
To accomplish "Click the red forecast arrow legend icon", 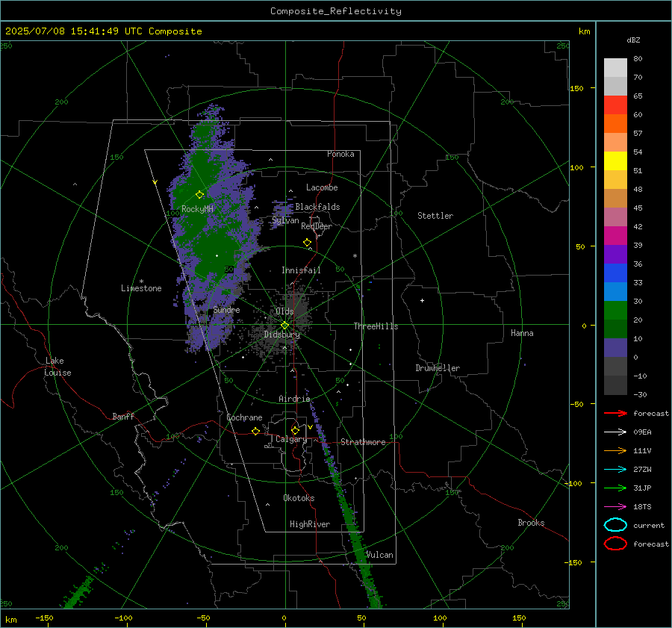I will [x=615, y=413].
